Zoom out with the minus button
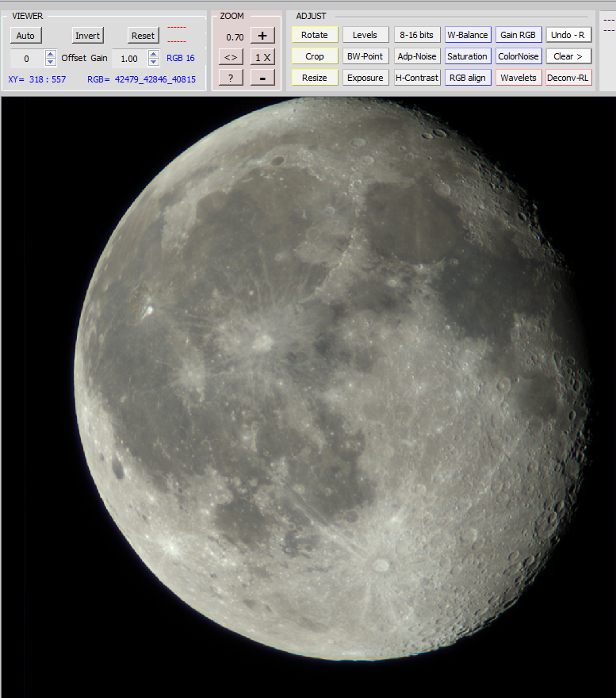The height and width of the screenshot is (698, 616). coord(262,78)
